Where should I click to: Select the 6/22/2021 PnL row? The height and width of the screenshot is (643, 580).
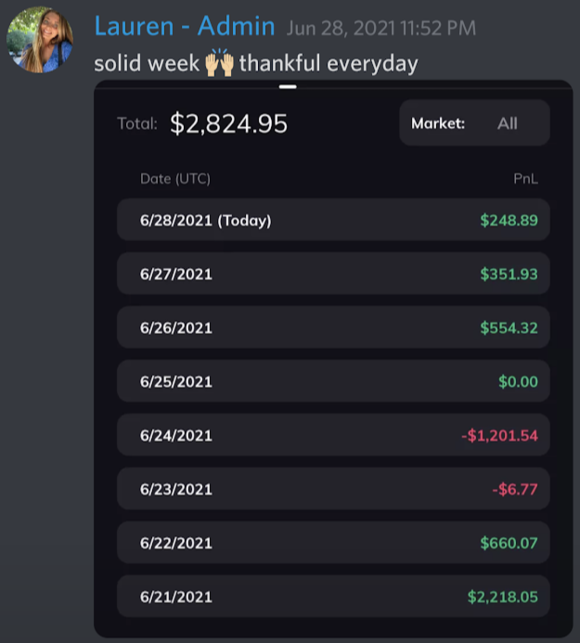[x=333, y=543]
